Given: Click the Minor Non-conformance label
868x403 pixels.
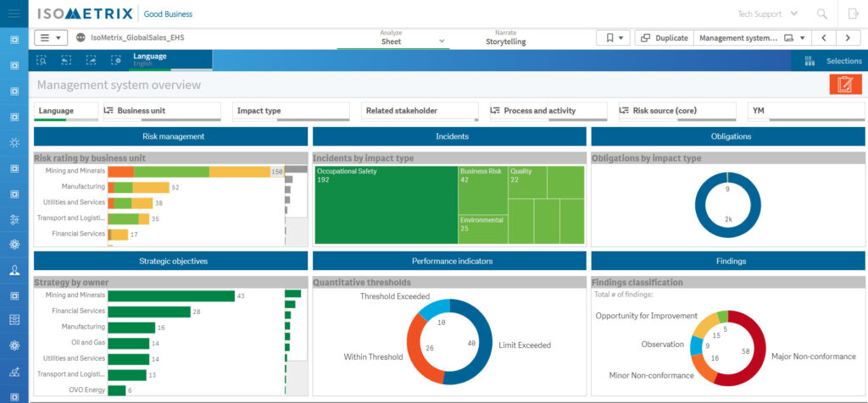Looking at the screenshot, I should (x=652, y=375).
